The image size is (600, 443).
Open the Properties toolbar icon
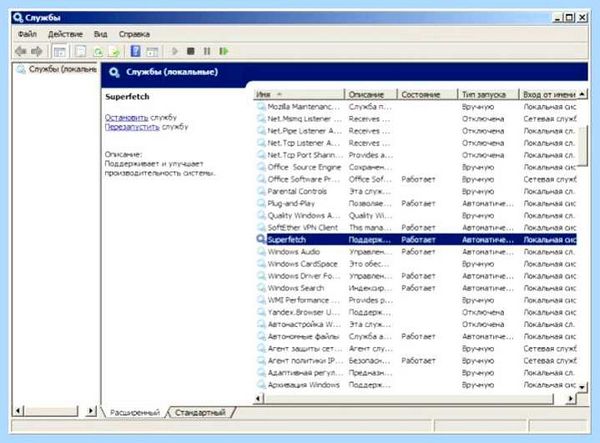coord(80,51)
